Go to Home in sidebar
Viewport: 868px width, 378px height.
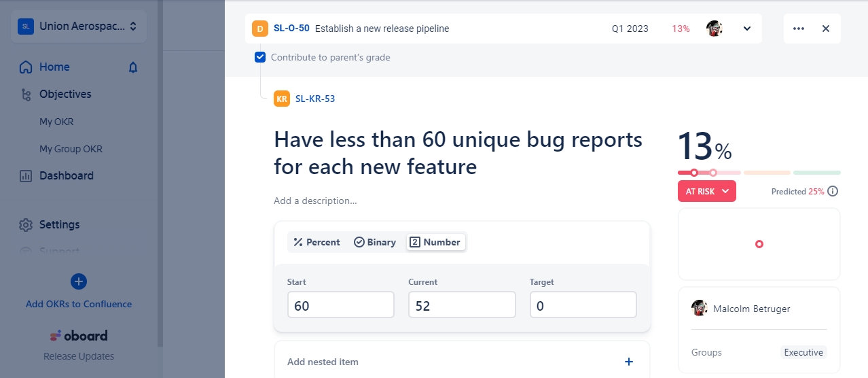coord(54,67)
